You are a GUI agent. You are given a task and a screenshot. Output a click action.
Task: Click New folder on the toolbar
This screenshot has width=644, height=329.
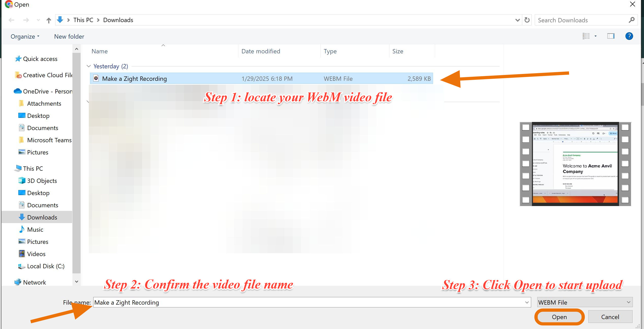[x=69, y=36]
